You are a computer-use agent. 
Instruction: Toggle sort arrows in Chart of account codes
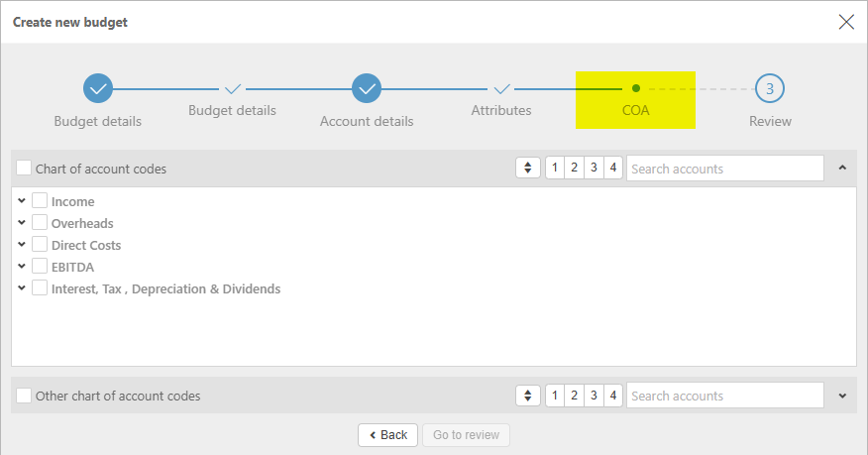point(528,169)
